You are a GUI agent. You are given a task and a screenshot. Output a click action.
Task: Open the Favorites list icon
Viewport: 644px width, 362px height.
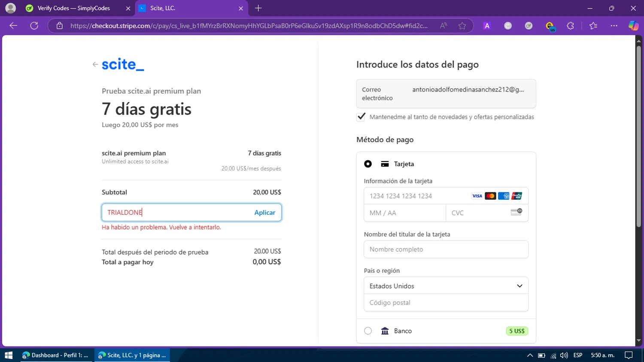(593, 26)
